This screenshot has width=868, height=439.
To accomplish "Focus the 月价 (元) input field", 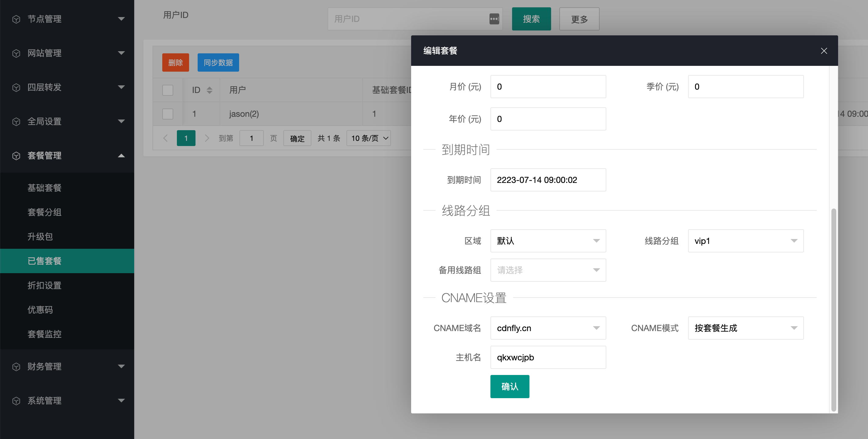I will [548, 87].
